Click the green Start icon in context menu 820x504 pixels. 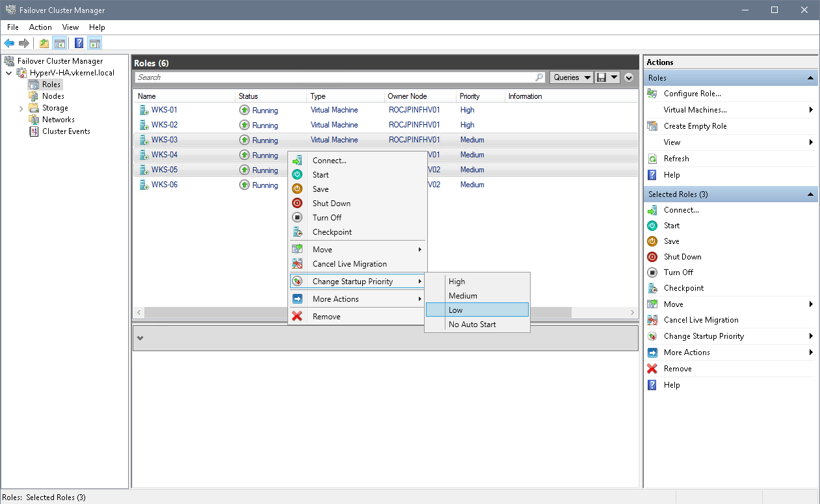point(297,175)
